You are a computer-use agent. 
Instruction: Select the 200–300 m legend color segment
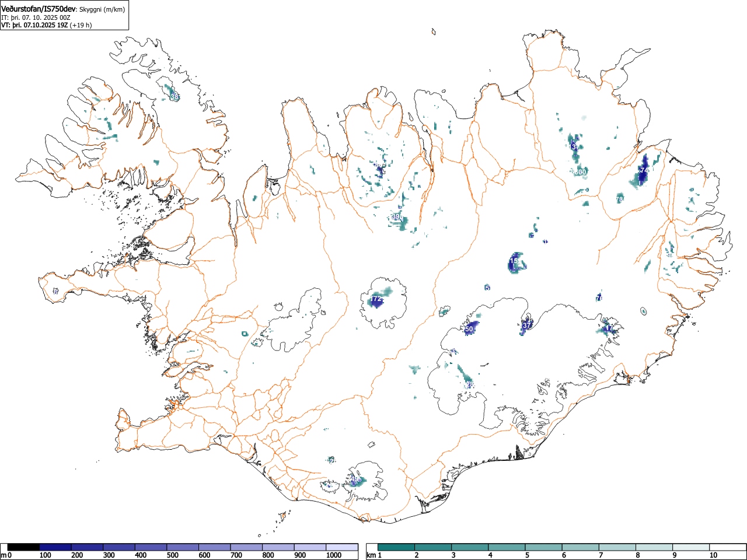pos(88,547)
